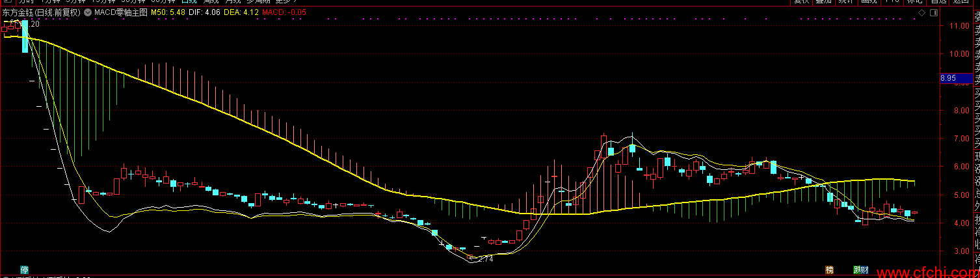Open the 多周期 period tab

260,2
